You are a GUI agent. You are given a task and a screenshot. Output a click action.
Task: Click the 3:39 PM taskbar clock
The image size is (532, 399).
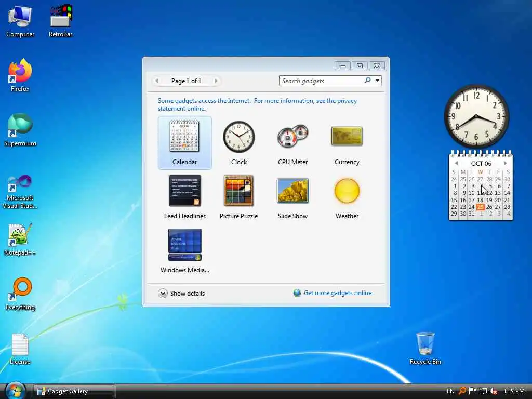514,391
